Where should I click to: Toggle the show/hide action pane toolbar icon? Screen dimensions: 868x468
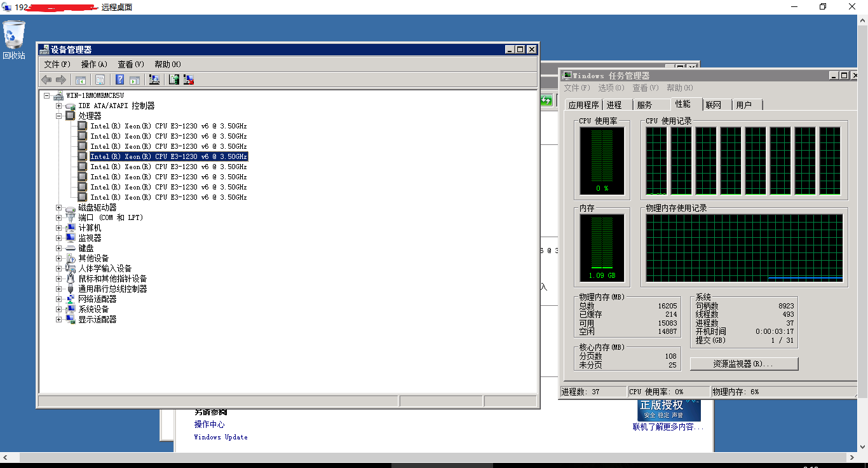click(x=135, y=79)
